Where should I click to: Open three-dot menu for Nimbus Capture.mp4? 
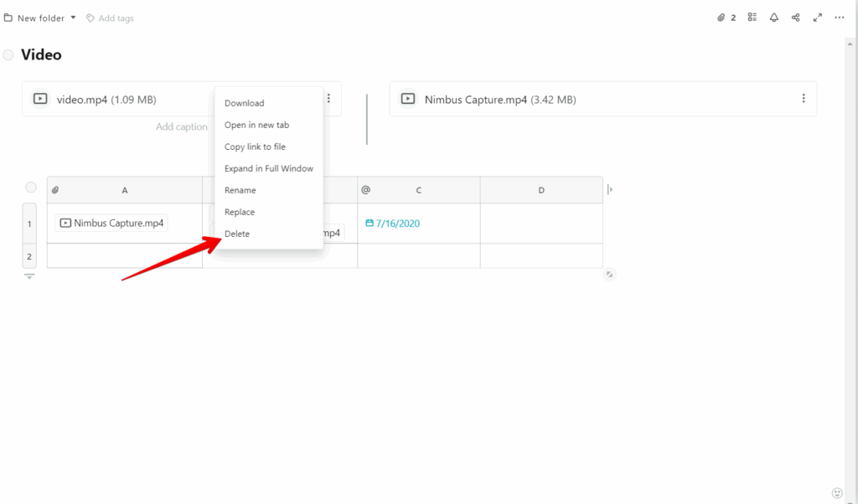click(x=804, y=99)
